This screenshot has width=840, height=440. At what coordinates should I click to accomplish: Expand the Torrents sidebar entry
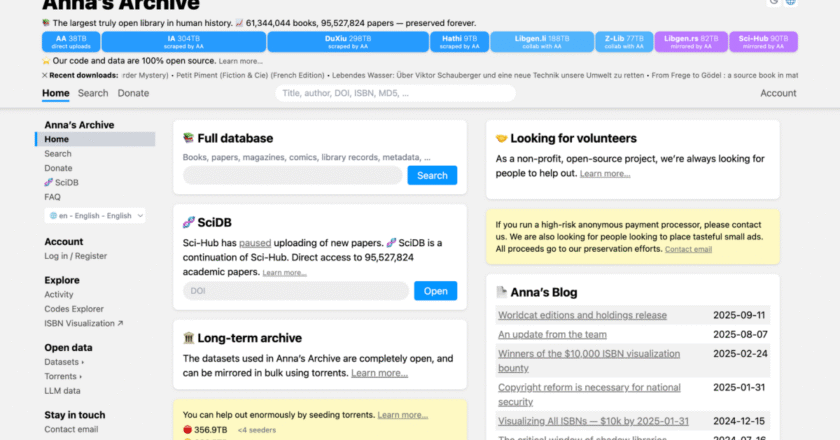(x=63, y=377)
